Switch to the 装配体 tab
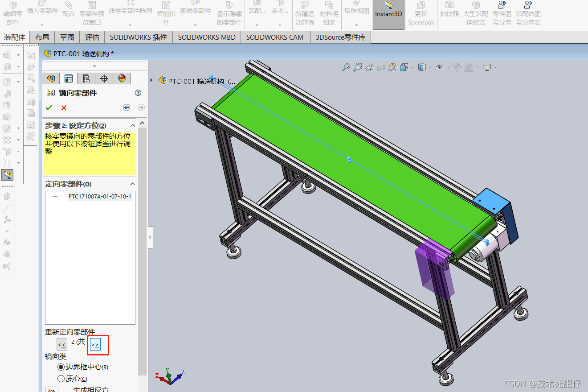Screen dimensions: 588x392 point(15,37)
